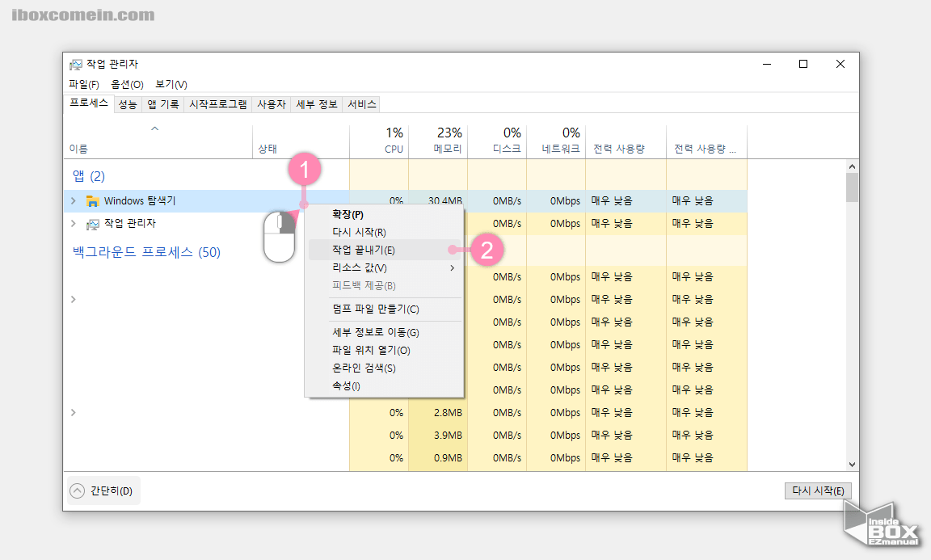Sort processes by the CPU column header
931x560 pixels.
pos(394,140)
